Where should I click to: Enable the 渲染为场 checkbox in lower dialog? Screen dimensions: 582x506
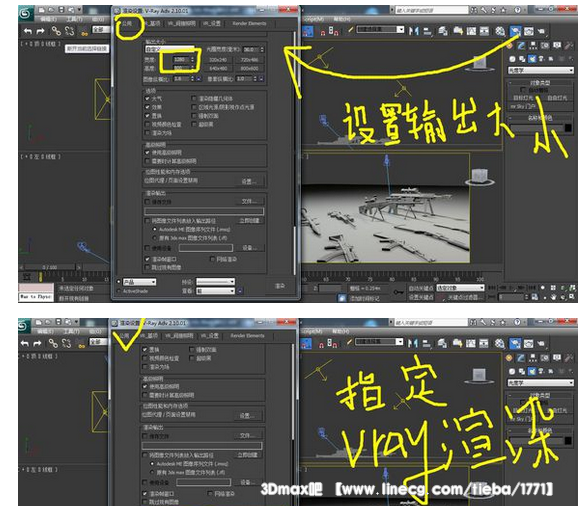pyautogui.click(x=145, y=367)
